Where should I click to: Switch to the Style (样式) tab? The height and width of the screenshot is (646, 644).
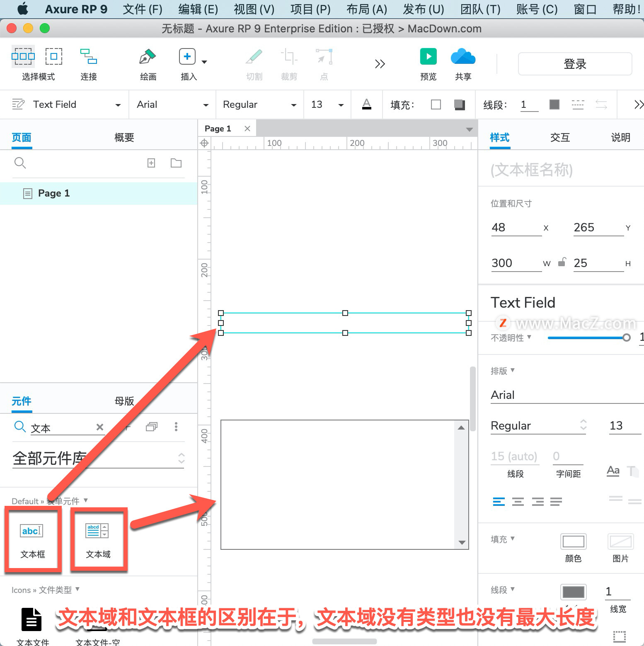point(500,138)
